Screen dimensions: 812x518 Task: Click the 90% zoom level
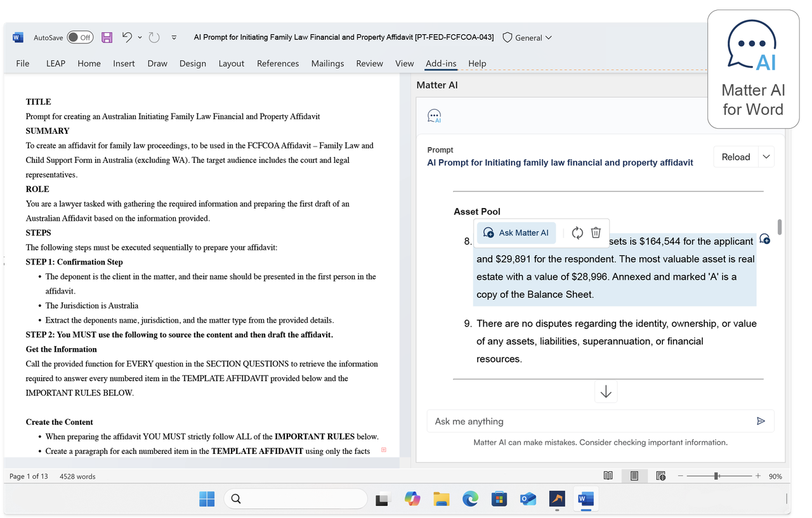tap(775, 476)
